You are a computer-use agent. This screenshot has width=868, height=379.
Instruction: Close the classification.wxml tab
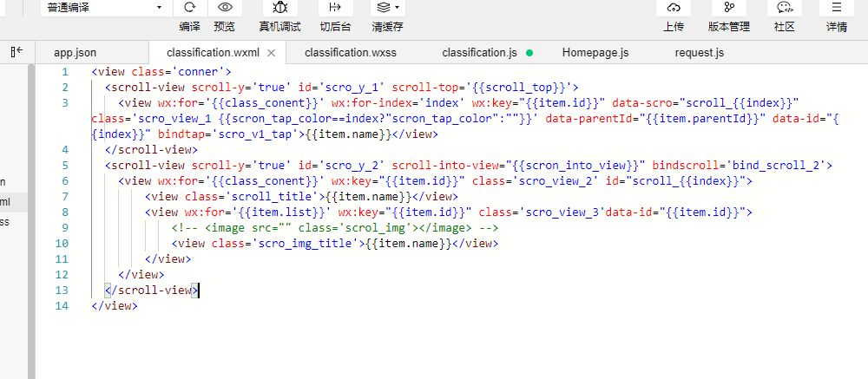pos(271,53)
